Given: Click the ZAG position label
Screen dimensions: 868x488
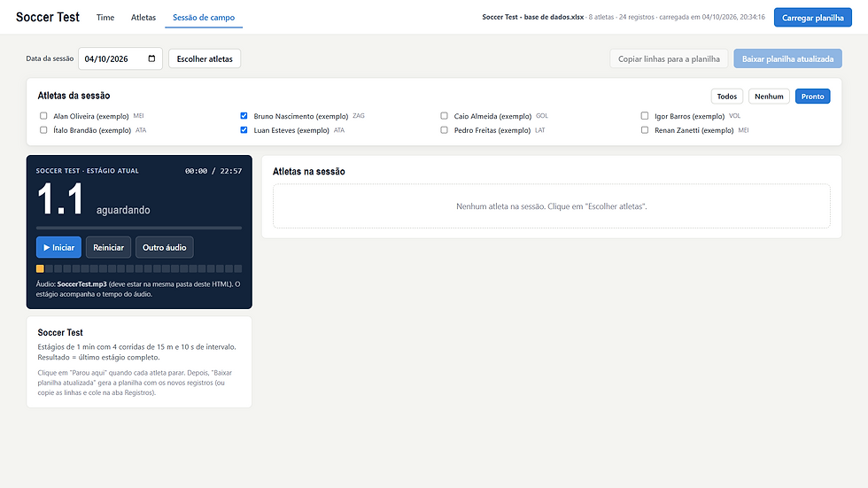Looking at the screenshot, I should tap(359, 116).
